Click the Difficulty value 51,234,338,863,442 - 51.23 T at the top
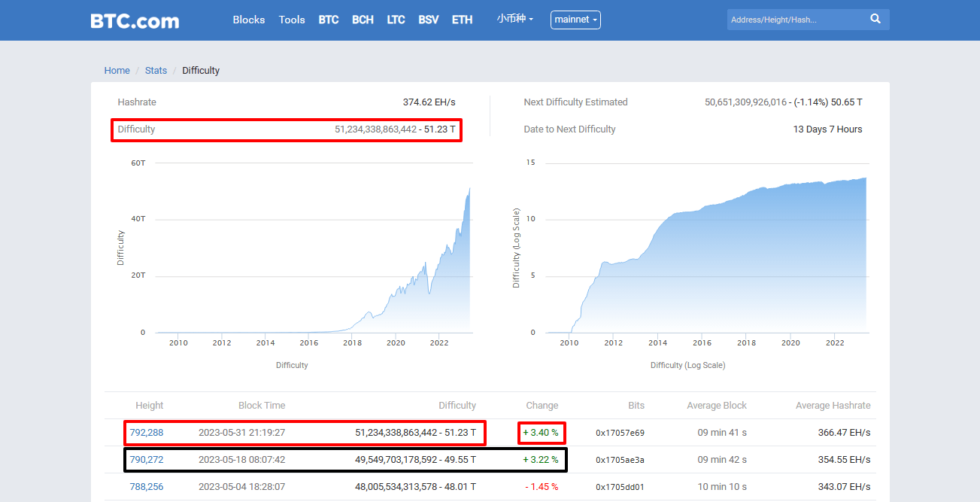Screen dimensions: 980x502 coord(396,129)
